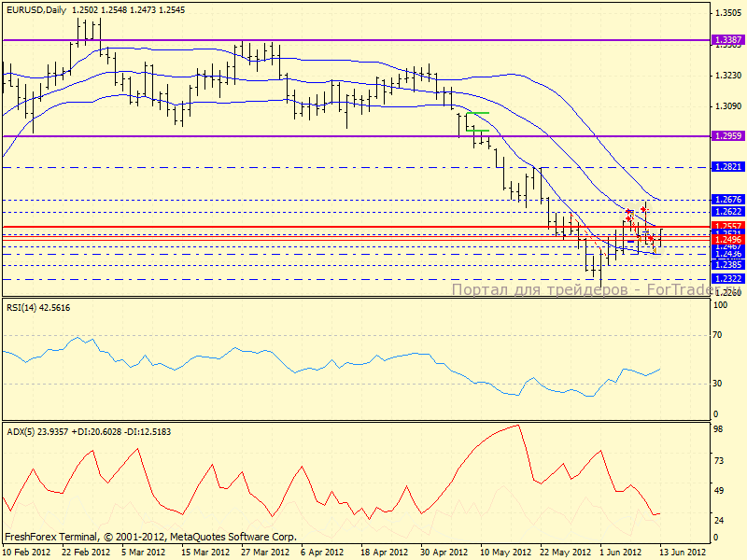Click the 10 May 2012 date label
The width and height of the screenshot is (747, 560).
(x=505, y=553)
